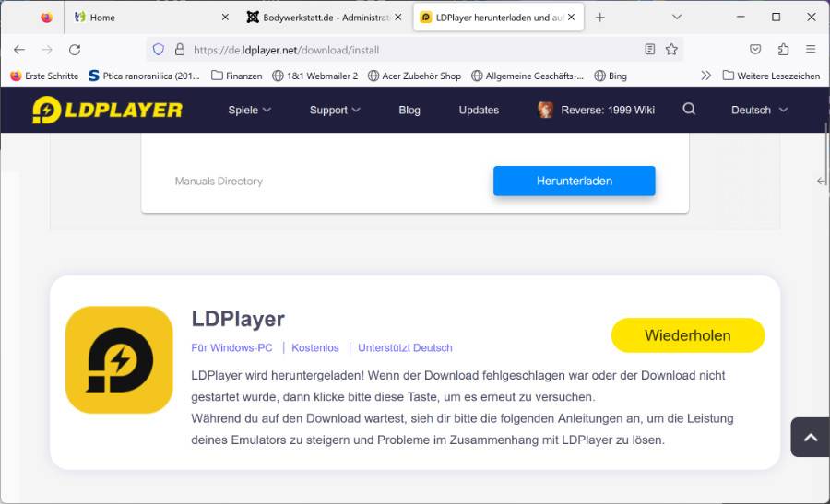Screen dimensions: 830x504
Task: Click the page vertical scrollbar
Action: (826, 153)
